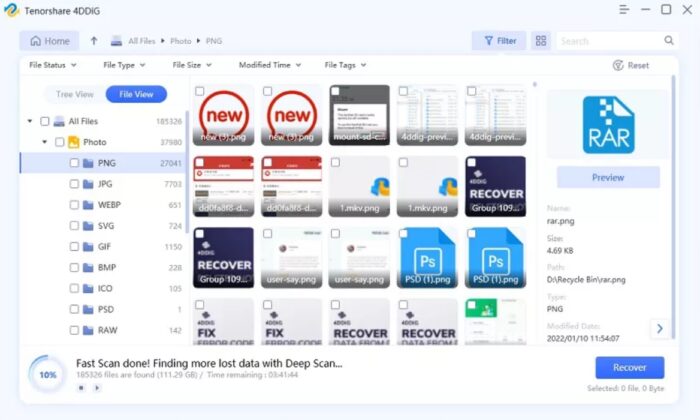Check the All Files checkbox
Screen dimensions: 700x420
pos(45,121)
